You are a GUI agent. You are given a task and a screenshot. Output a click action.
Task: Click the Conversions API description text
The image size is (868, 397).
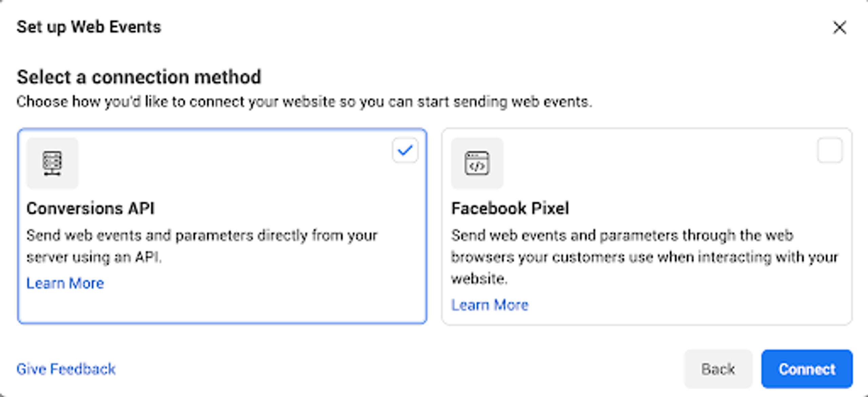pos(202,246)
